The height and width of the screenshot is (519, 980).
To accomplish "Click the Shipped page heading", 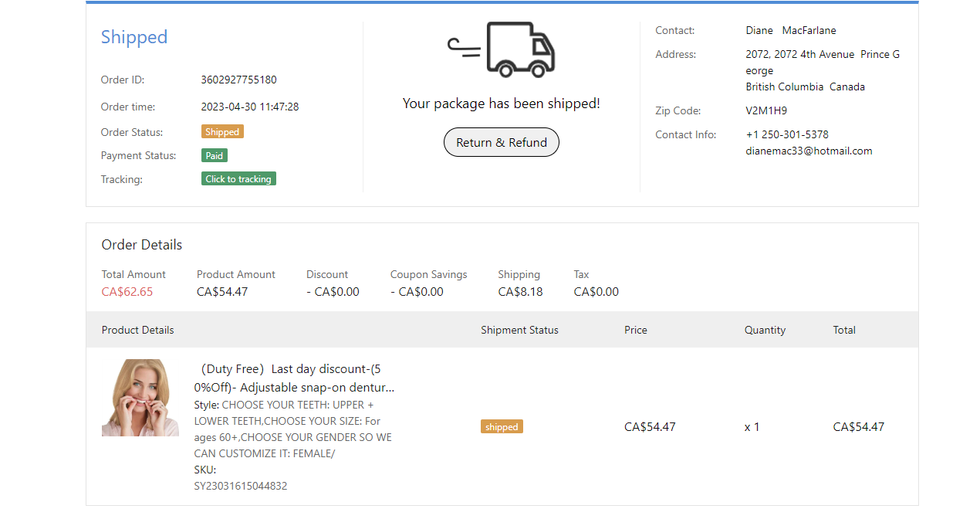I will tap(134, 37).
